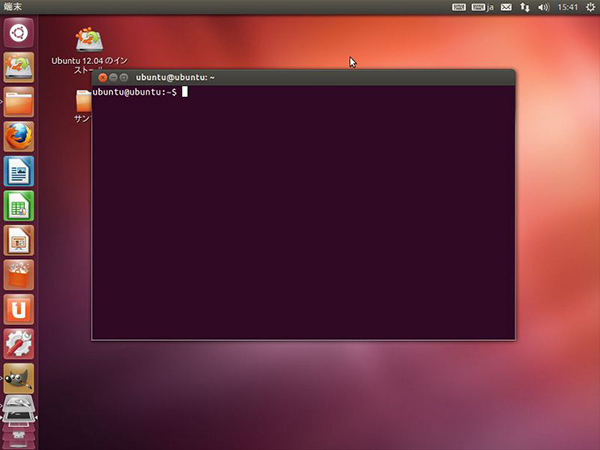Open the clock showing 15:41
Image resolution: width=600 pixels, height=450 pixels.
[567, 7]
